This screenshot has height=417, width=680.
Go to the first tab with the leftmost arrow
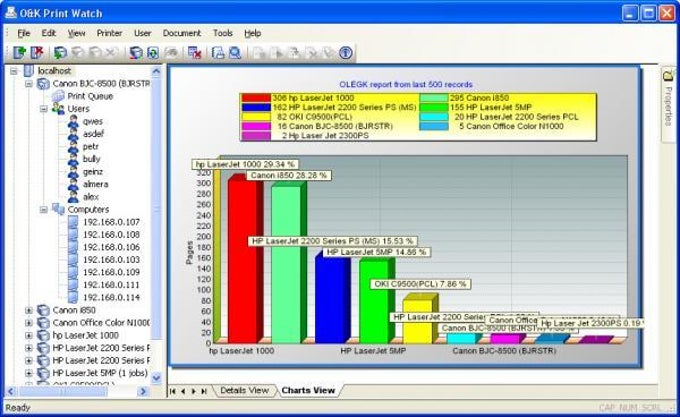point(173,391)
